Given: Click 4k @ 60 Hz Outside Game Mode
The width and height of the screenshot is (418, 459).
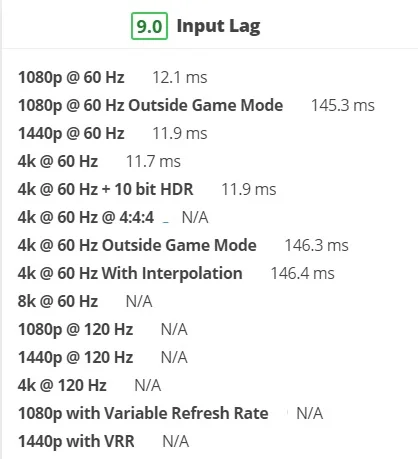Looking at the screenshot, I should [x=137, y=245].
